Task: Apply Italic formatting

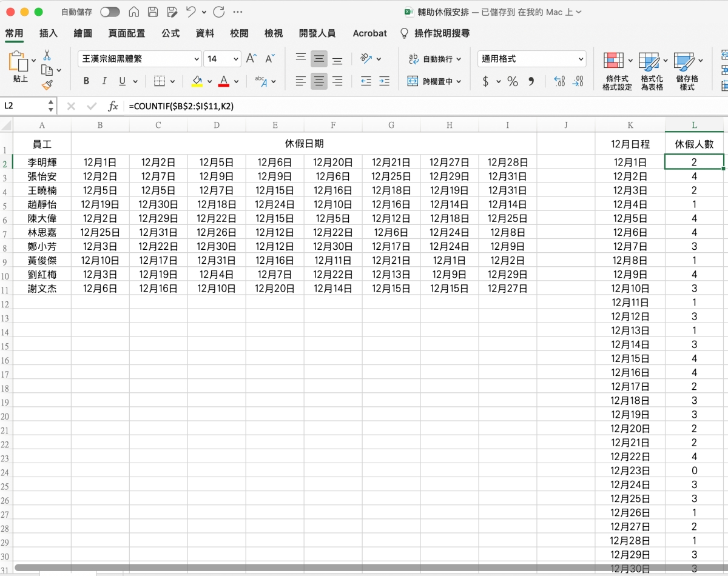Action: coord(104,81)
